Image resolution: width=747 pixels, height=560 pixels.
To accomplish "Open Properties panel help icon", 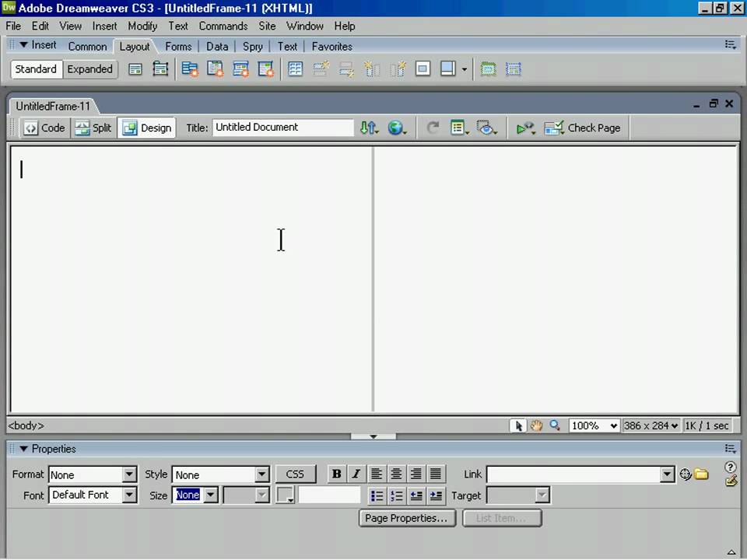I will coord(730,467).
